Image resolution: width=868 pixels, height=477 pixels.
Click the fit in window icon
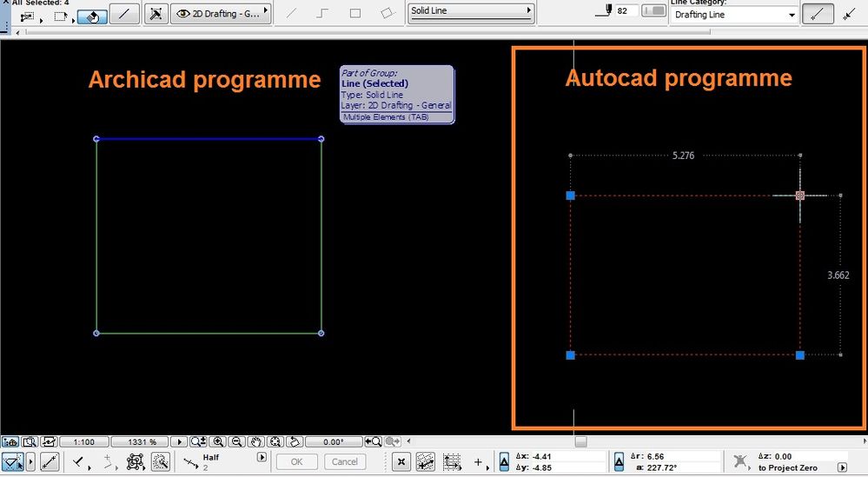coord(275,441)
